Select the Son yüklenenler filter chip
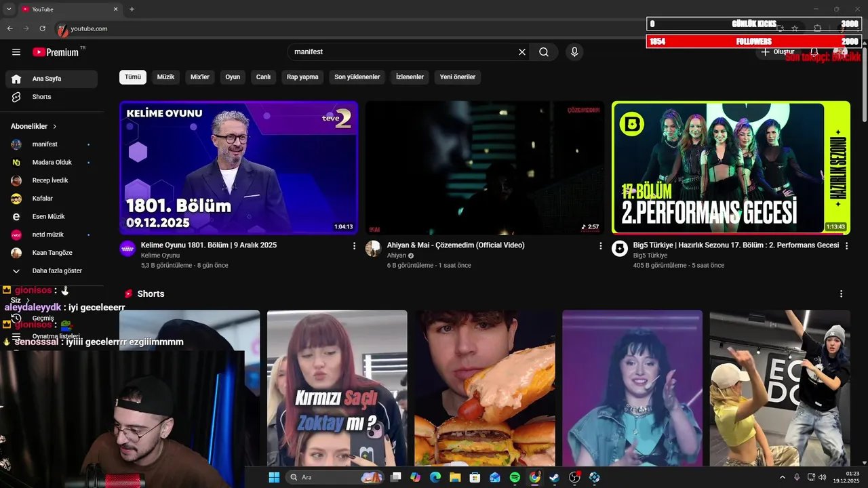The width and height of the screenshot is (868, 488). (x=357, y=77)
